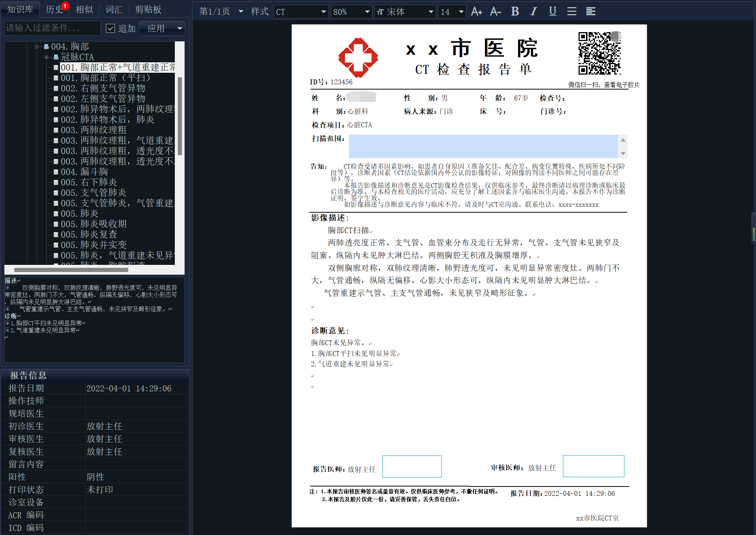Toggle italic formatting
This screenshot has width=756, height=535.
tap(534, 12)
